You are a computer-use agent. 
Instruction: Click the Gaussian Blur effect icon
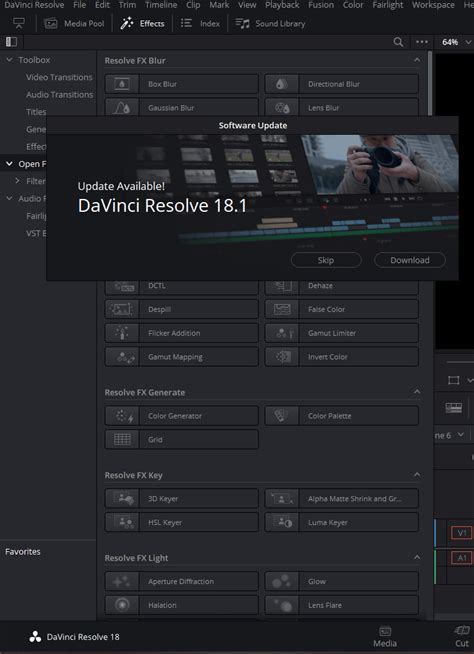121,108
